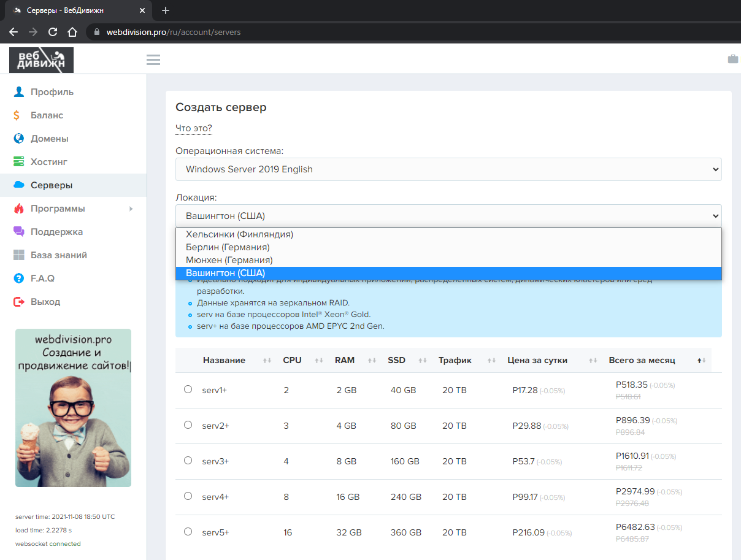The width and height of the screenshot is (741, 560).
Task: Select the serv3+ radio button
Action: [x=188, y=461]
